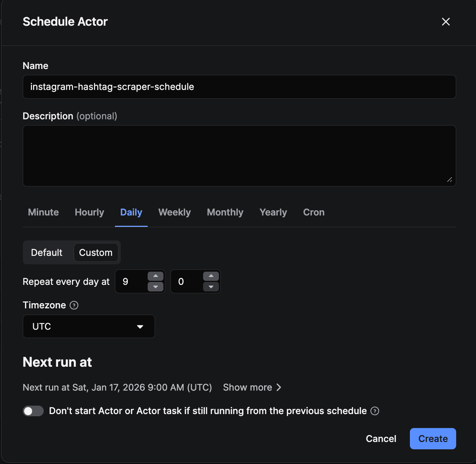Increase the hour value using the up arrow
The image size is (476, 464).
tap(156, 276)
